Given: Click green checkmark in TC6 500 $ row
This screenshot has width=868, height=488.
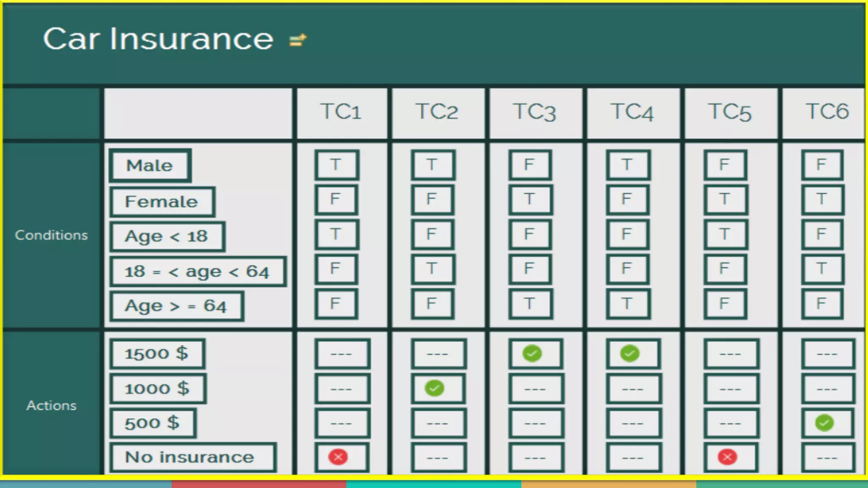Looking at the screenshot, I should click(824, 423).
